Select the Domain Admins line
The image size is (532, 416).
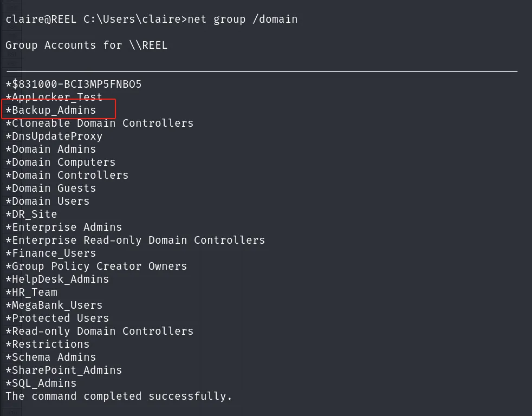pos(51,149)
